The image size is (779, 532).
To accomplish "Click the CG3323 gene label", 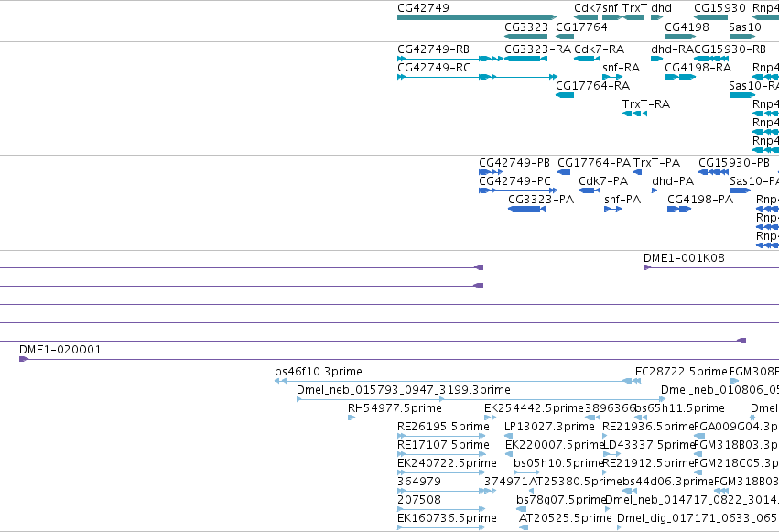I will click(526, 27).
